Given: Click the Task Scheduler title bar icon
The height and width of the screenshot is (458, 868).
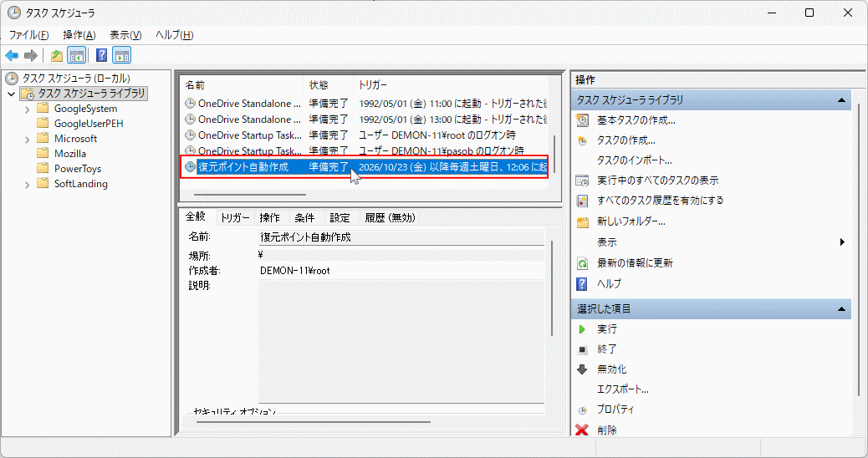Looking at the screenshot, I should [14, 13].
